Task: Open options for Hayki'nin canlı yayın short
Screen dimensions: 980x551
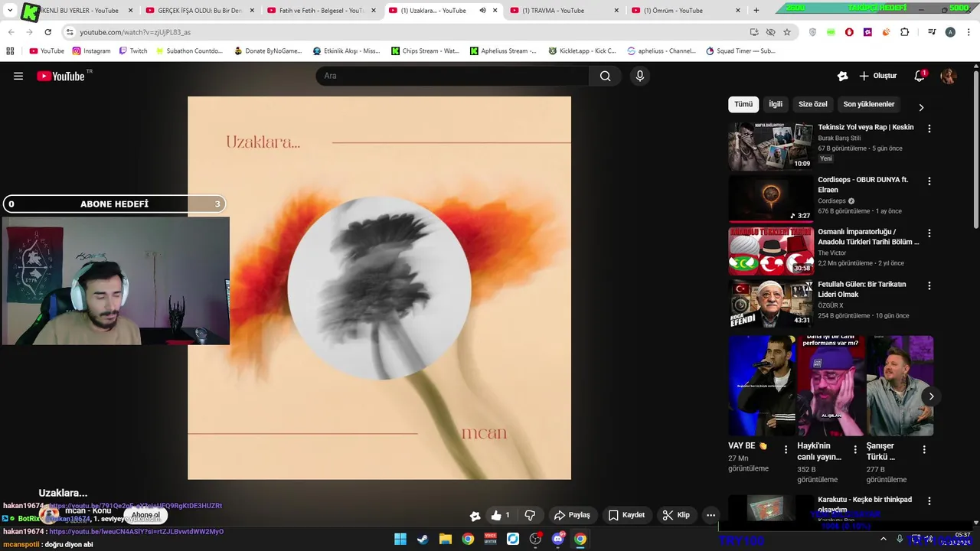Action: [855, 450]
